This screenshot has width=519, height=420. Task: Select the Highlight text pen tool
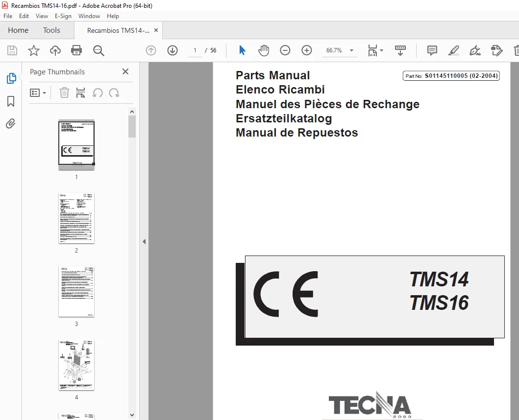453,50
